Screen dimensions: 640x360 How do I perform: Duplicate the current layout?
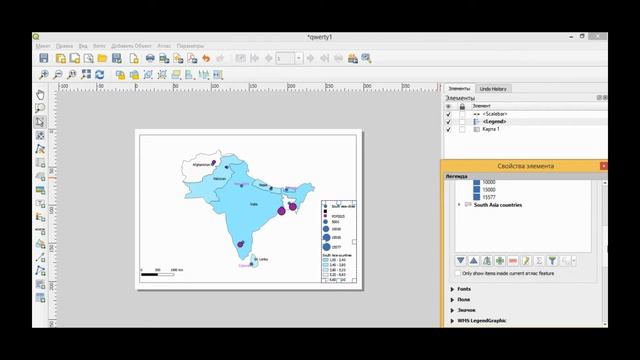[75, 58]
